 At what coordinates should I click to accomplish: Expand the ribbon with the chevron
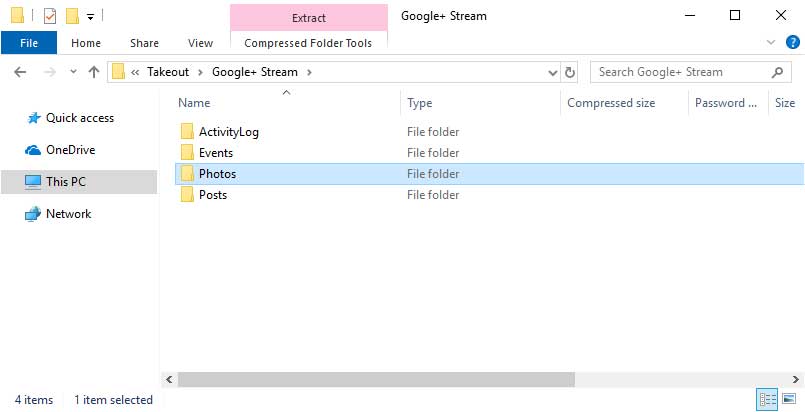[771, 43]
